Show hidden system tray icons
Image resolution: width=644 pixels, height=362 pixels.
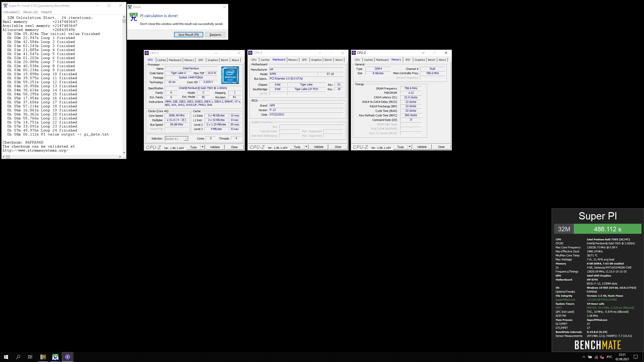click(x=584, y=357)
